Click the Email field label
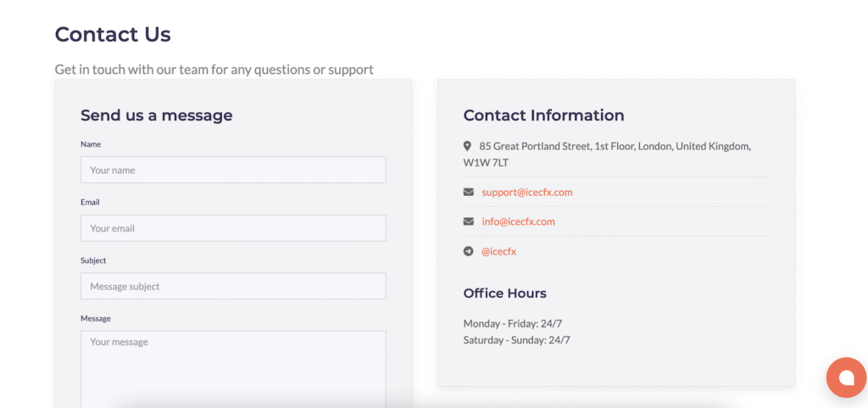 coord(90,202)
